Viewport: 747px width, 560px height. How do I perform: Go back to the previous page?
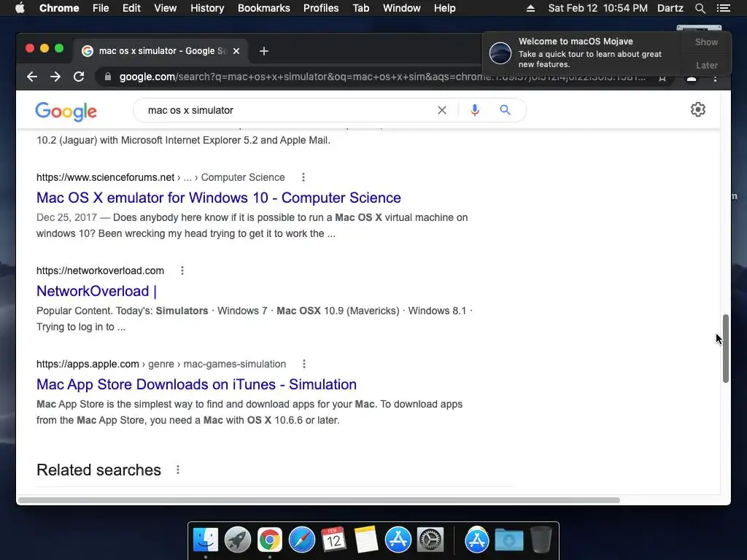point(32,77)
